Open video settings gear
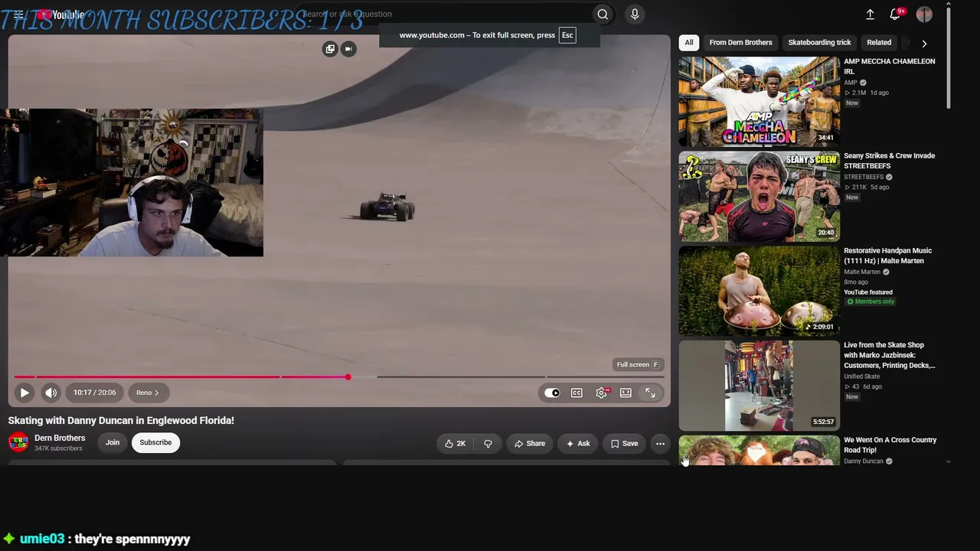This screenshot has width=980, height=551. [x=602, y=393]
